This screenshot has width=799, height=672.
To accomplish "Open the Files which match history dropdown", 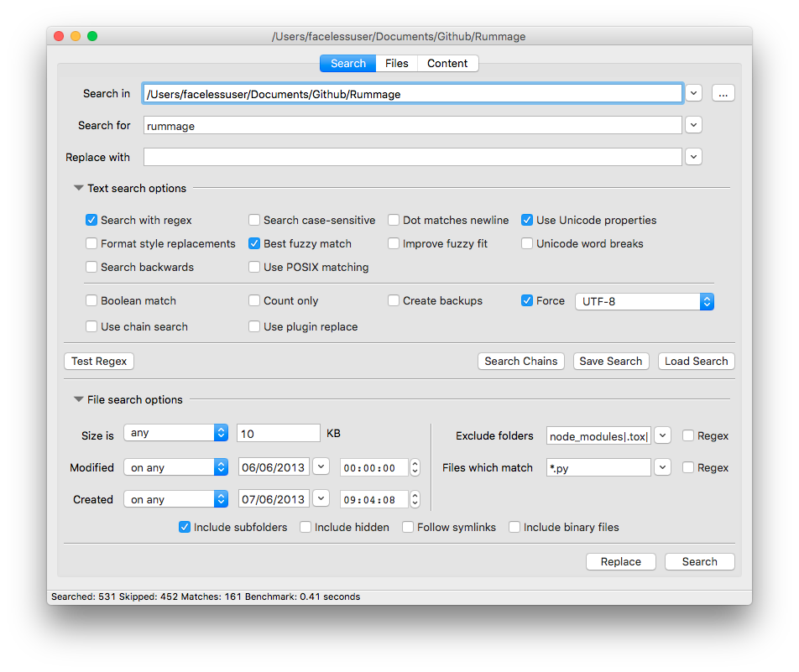I will 662,467.
